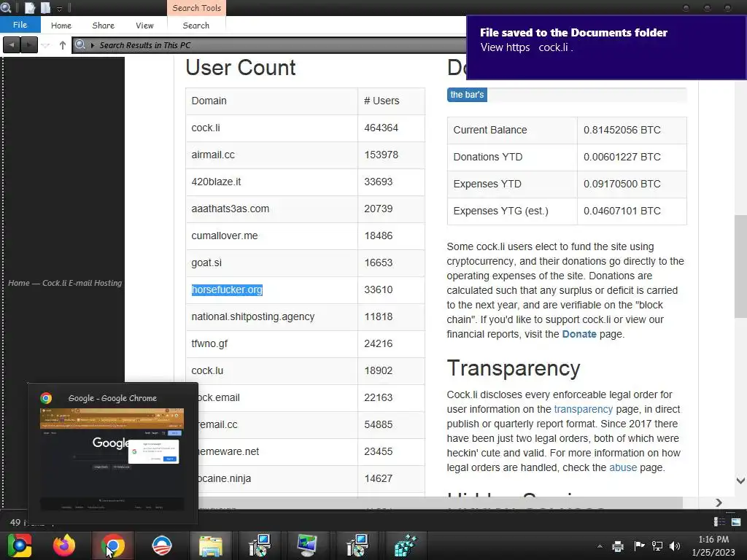Open the Search ribbon tab
Image resolution: width=747 pixels, height=560 pixels.
(x=196, y=26)
